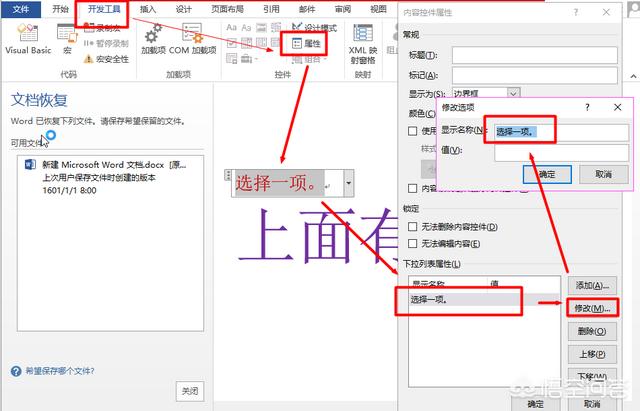Viewport: 640px width, 411px height.
Task: Open 组合 group dropdown
Action: pos(309,60)
